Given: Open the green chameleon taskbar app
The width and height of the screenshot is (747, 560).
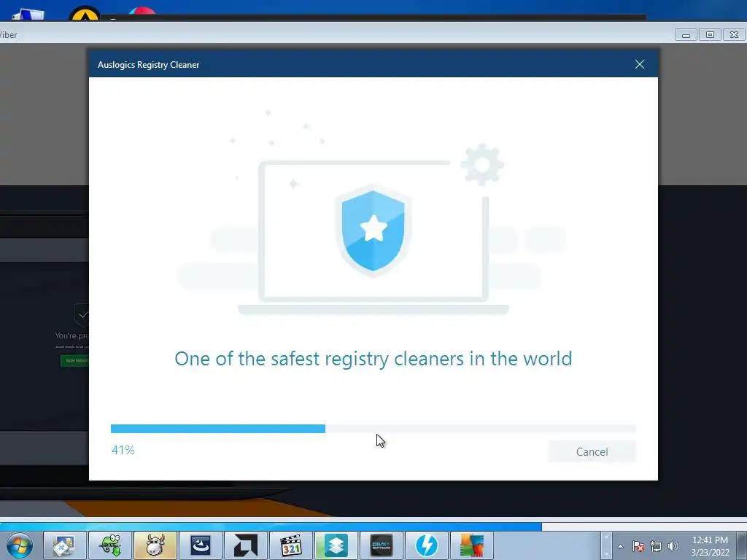Looking at the screenshot, I should (110, 545).
